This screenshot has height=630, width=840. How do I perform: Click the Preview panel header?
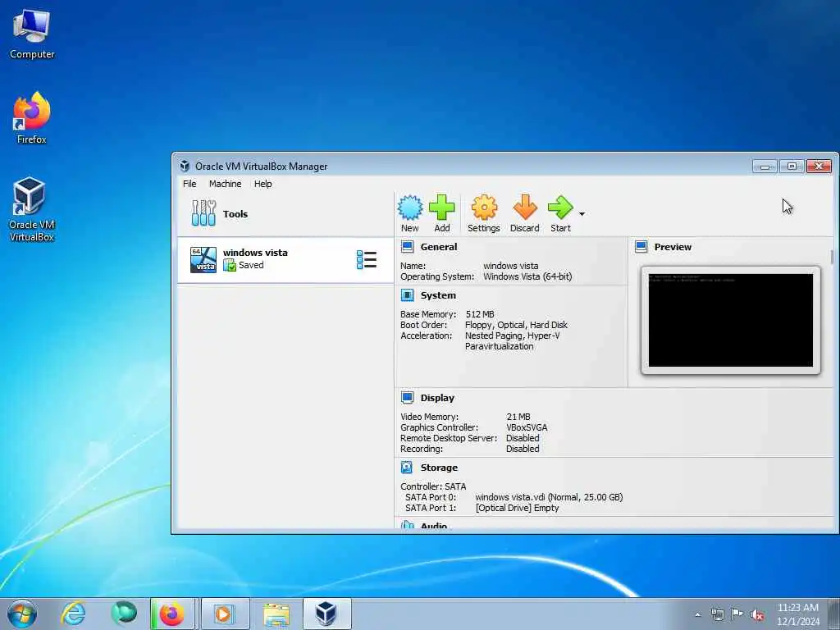pyautogui.click(x=673, y=247)
